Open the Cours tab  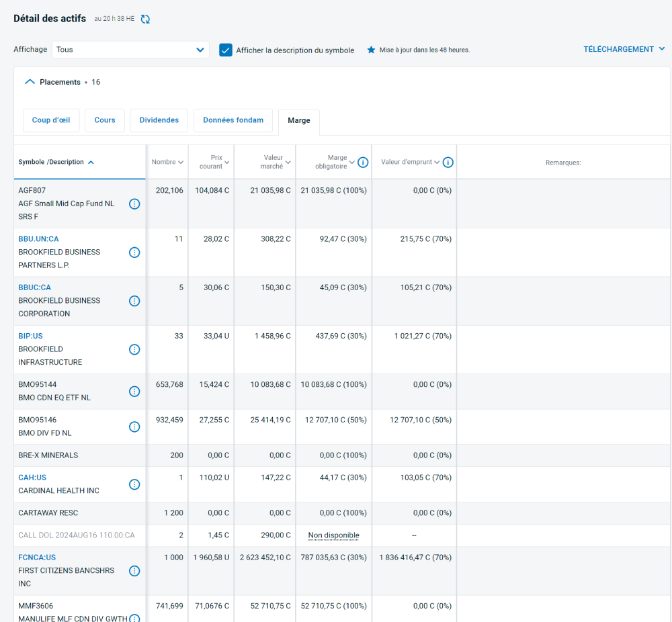click(105, 120)
